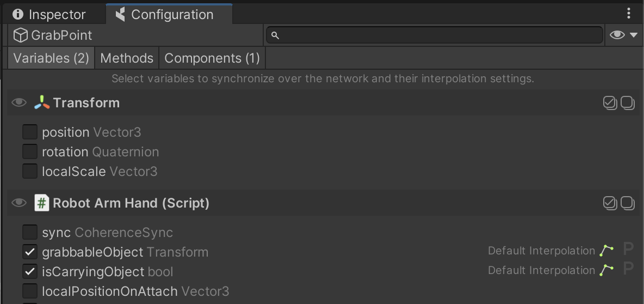
Task: Click the variable search field
Action: pos(435,35)
